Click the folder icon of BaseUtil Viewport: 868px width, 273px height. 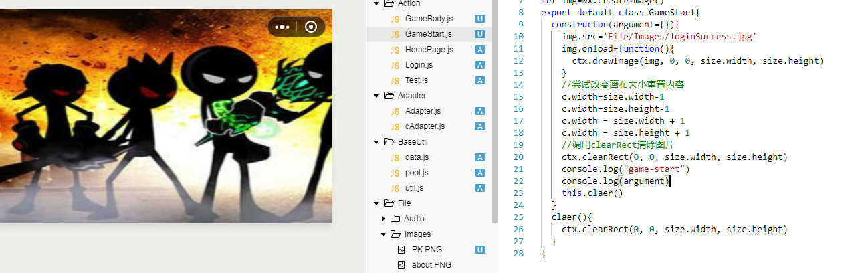tap(389, 142)
